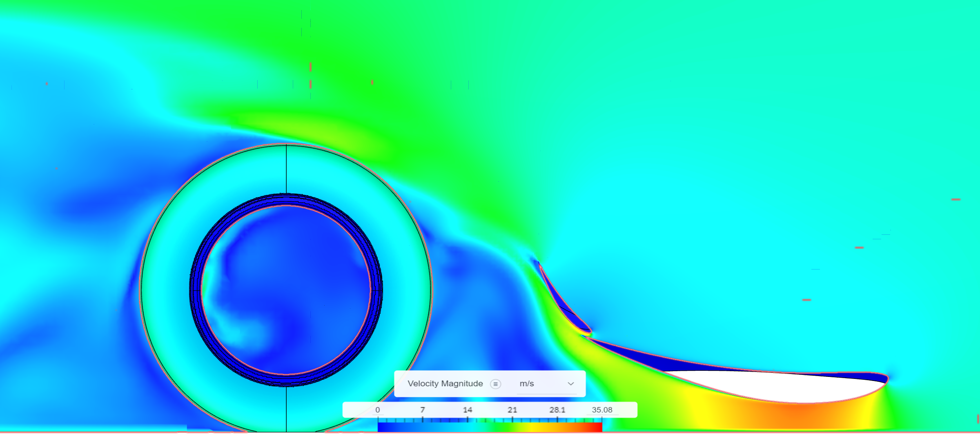Click the Velocity Magnitude legend label
The image size is (980, 441).
445,383
